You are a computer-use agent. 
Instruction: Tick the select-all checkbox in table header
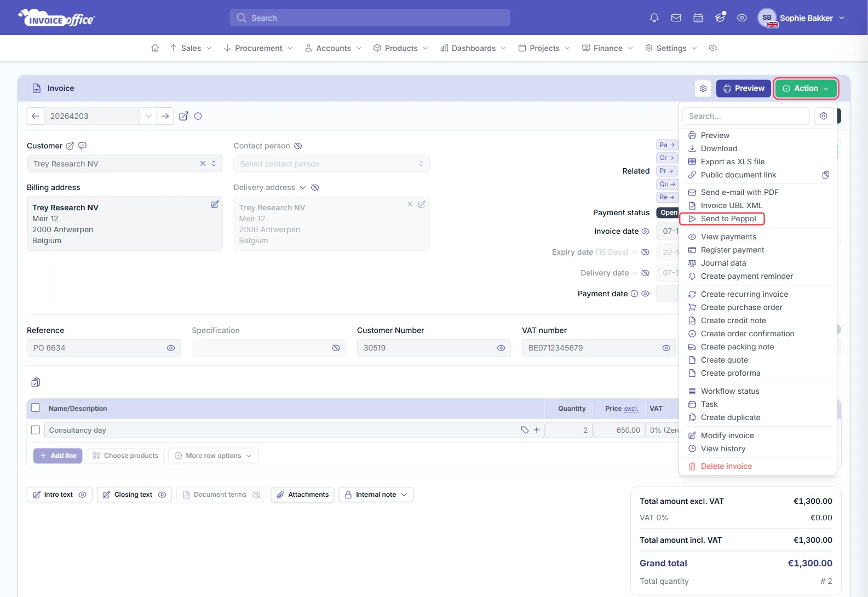(36, 407)
